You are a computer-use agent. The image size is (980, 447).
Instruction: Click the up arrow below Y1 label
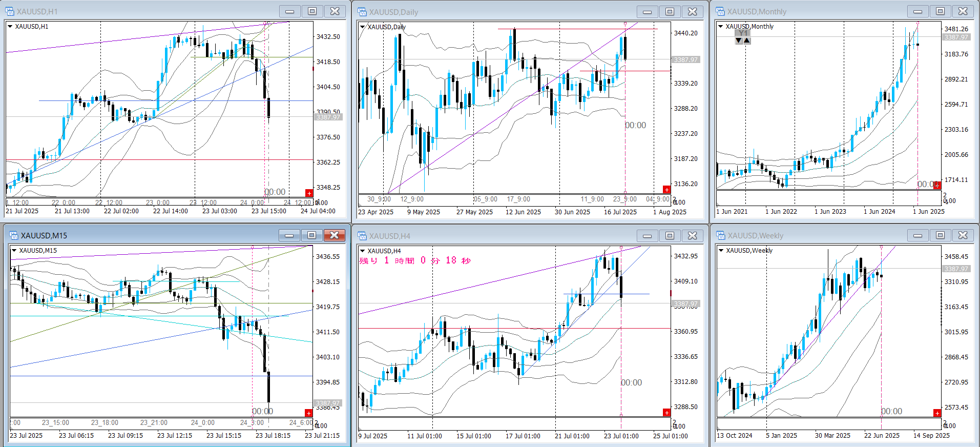click(x=747, y=40)
